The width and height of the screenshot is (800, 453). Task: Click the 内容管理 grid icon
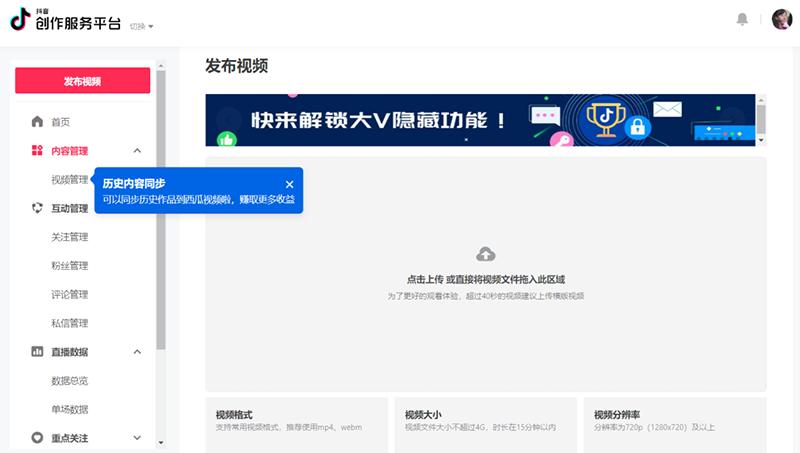(x=37, y=151)
